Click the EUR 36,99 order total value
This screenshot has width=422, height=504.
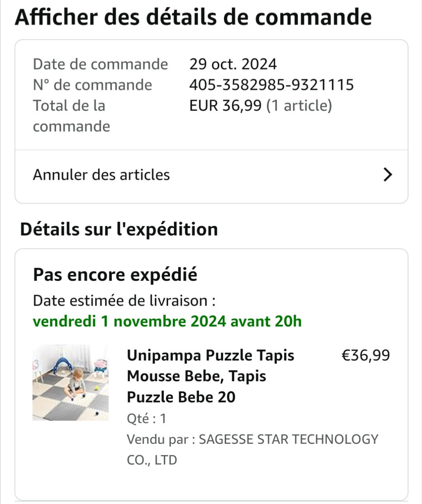[x=225, y=106]
